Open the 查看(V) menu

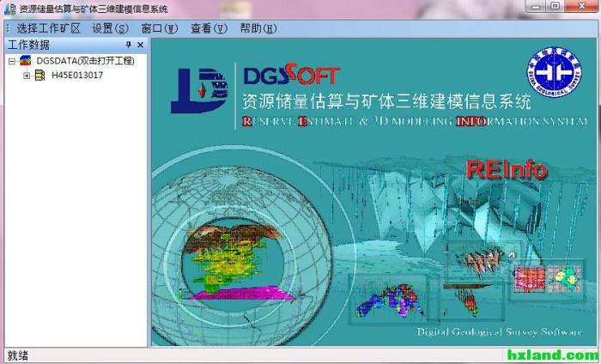[x=209, y=28]
